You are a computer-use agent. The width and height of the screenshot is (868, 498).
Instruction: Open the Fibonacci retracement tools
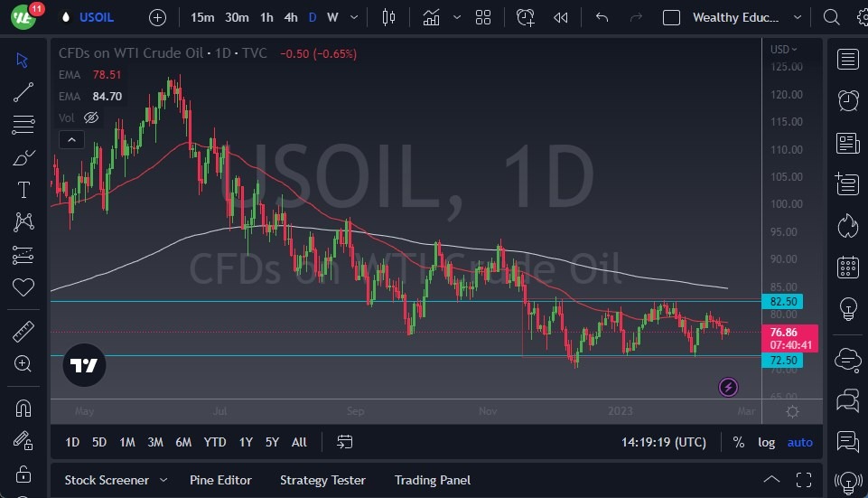point(23,125)
